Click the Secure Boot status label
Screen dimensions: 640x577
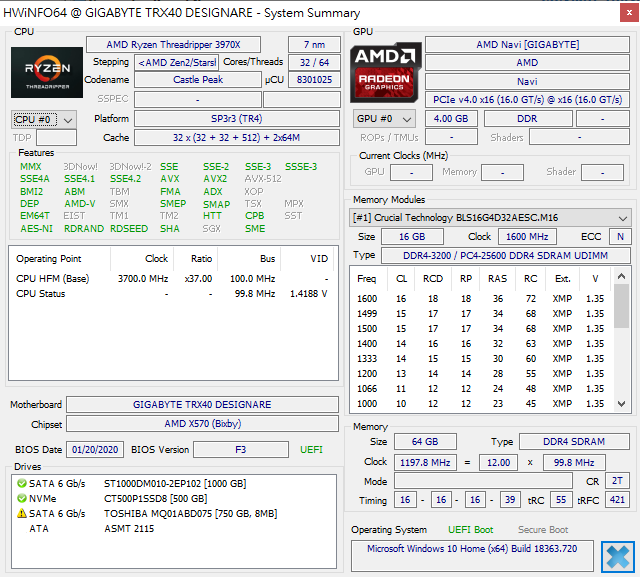(543, 530)
